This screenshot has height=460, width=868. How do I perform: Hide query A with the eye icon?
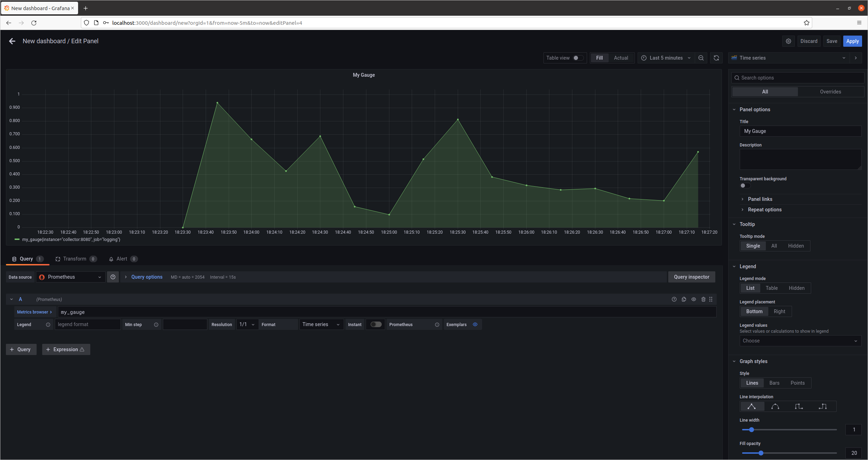(x=694, y=299)
